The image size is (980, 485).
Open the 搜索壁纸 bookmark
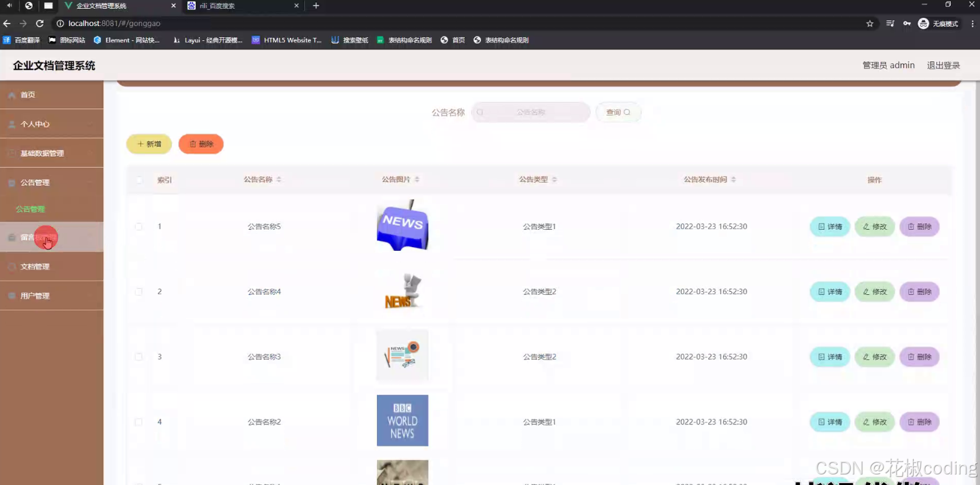tap(350, 40)
